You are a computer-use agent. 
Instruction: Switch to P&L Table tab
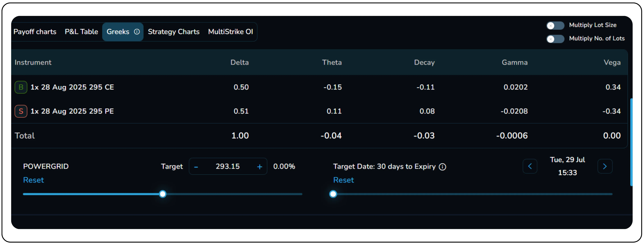click(x=81, y=32)
